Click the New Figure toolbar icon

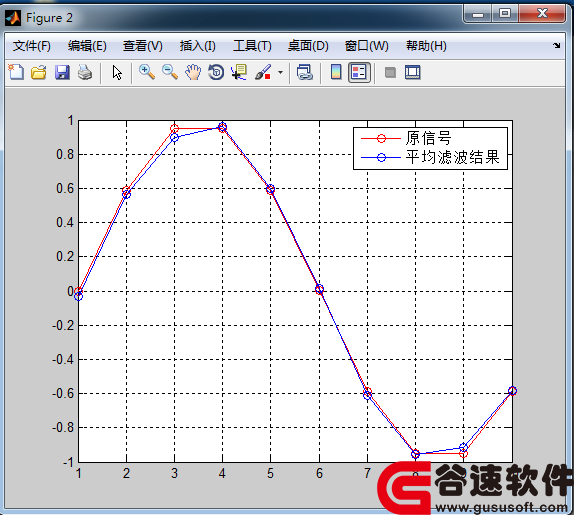16,72
